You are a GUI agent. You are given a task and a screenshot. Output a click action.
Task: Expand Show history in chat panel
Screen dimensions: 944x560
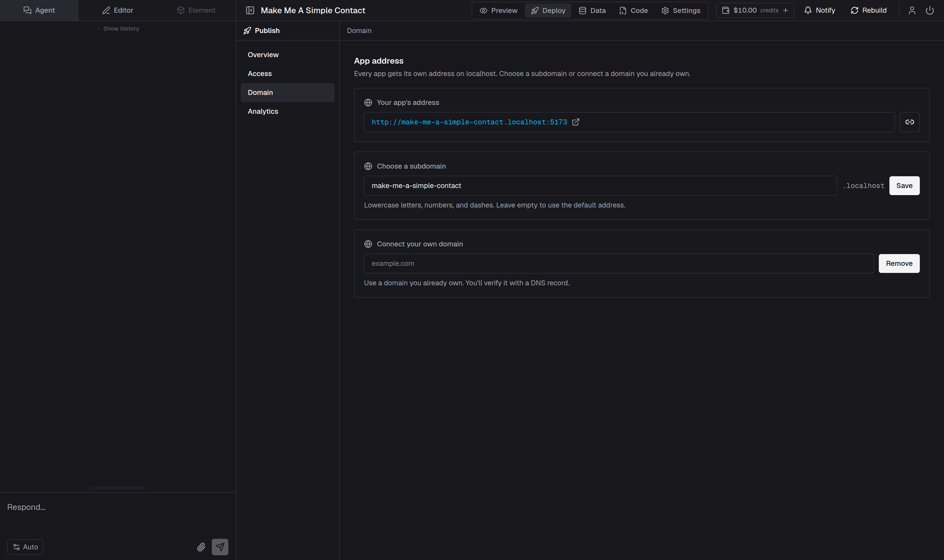click(x=118, y=29)
